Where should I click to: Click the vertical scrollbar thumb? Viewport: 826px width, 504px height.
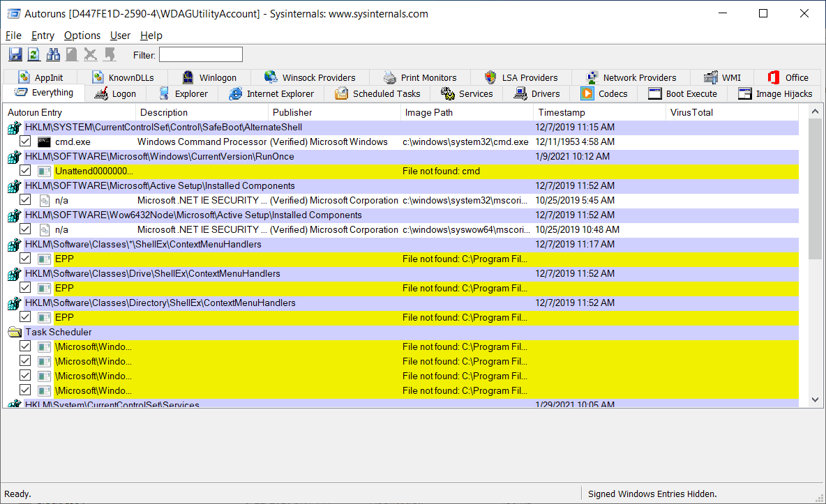(815, 188)
